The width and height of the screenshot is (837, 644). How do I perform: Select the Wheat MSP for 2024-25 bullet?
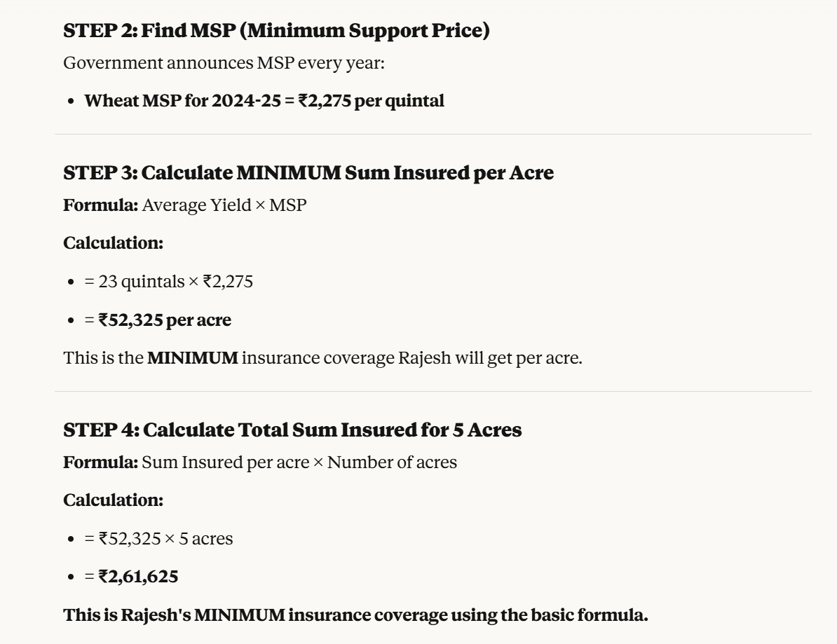(x=264, y=101)
